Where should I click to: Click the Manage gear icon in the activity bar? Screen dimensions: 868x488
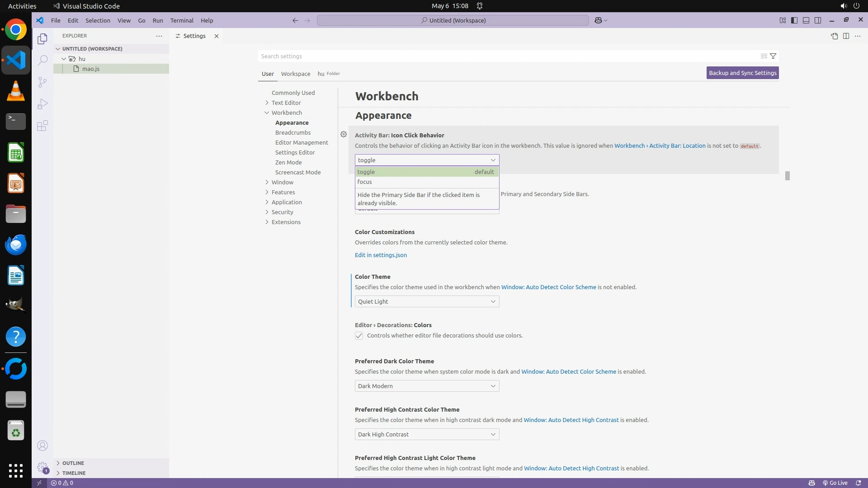pyautogui.click(x=42, y=467)
